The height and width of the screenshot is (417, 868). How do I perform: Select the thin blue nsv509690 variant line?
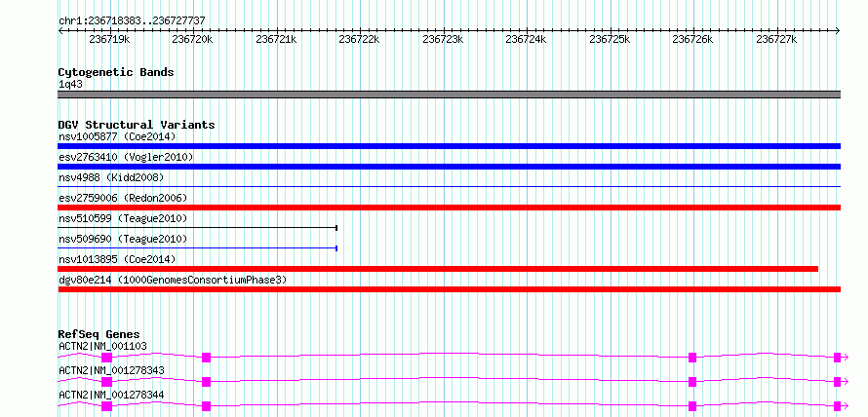pyautogui.click(x=198, y=248)
